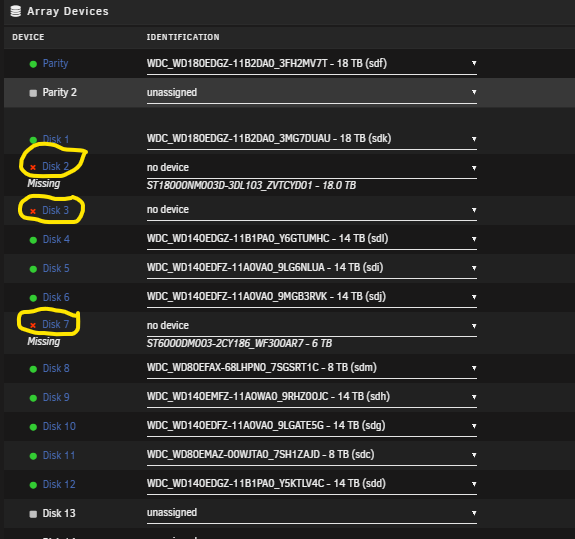Click the Disk 13 label
Image resolution: width=575 pixels, height=539 pixels.
coord(59,513)
